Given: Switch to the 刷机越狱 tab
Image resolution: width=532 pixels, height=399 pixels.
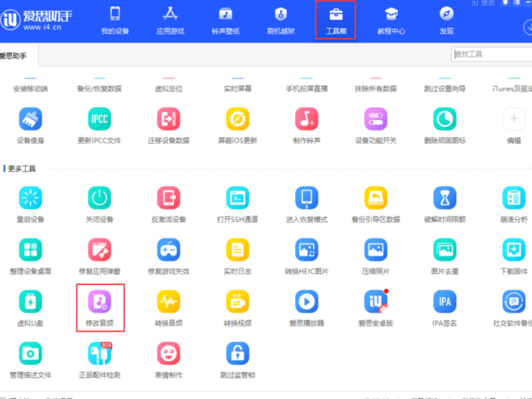Looking at the screenshot, I should [x=281, y=20].
